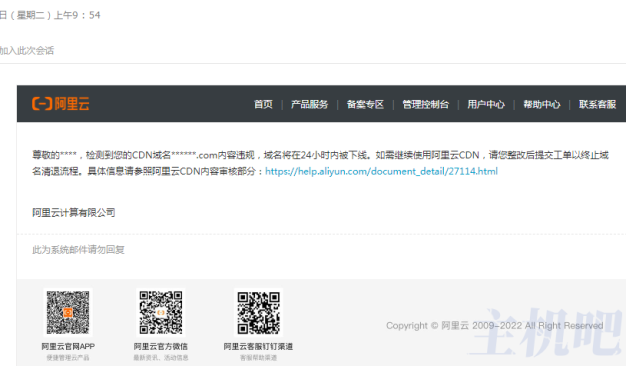
Task: Click the 阿里云官网APP QR code
Action: point(68,313)
